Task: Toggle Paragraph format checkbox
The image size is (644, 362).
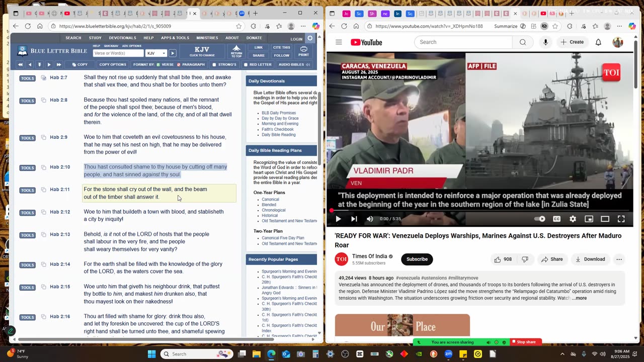Action: pos(179,64)
